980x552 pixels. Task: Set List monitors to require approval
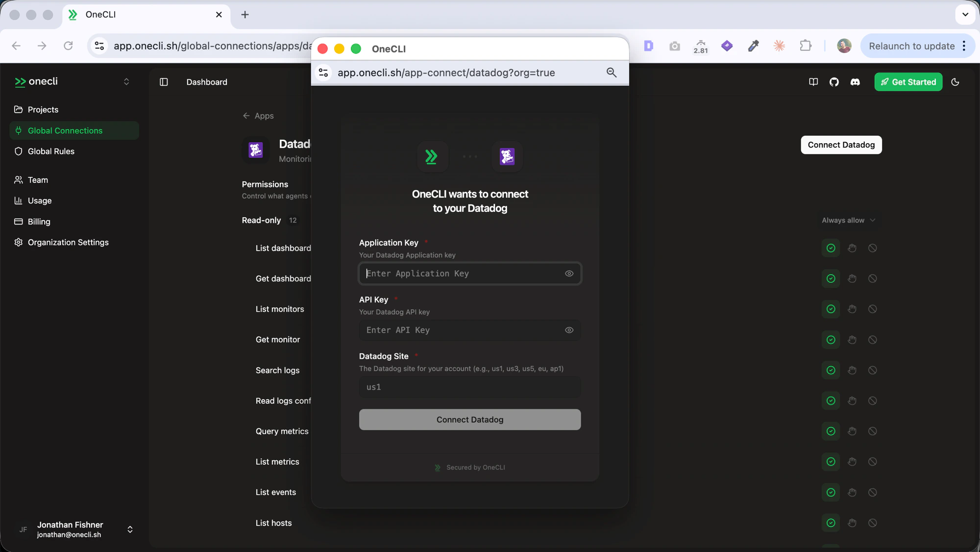[x=852, y=309]
